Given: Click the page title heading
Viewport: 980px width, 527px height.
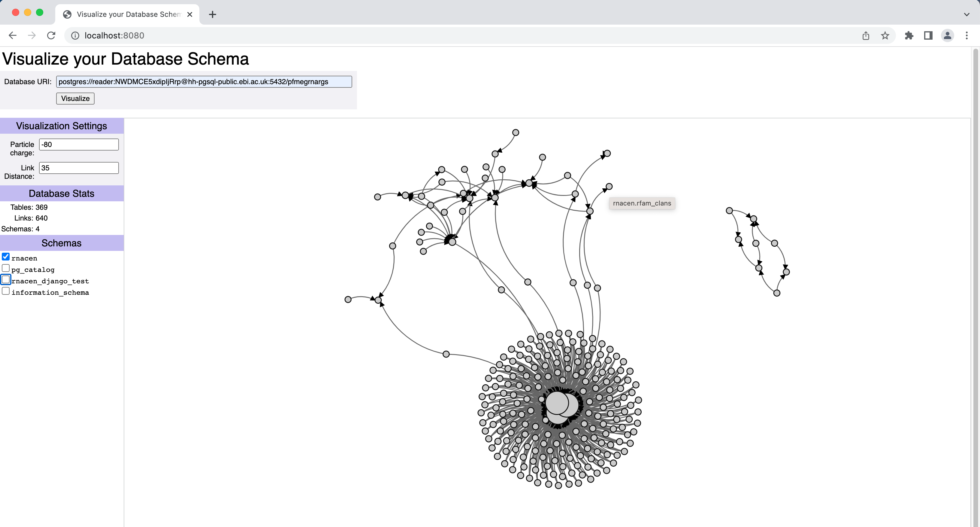Looking at the screenshot, I should (126, 59).
